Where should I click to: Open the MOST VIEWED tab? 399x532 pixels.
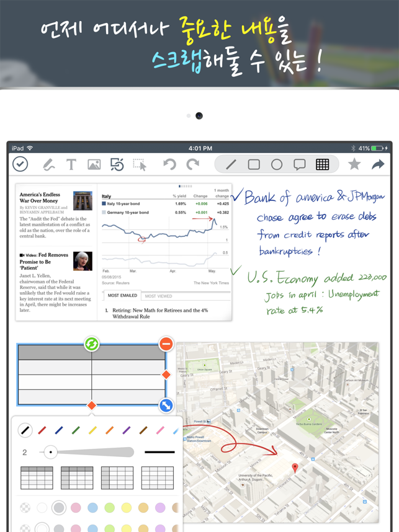point(159,296)
